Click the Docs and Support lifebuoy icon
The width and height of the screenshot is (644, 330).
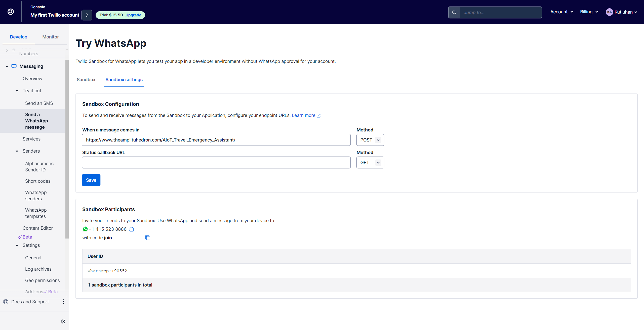click(6, 302)
